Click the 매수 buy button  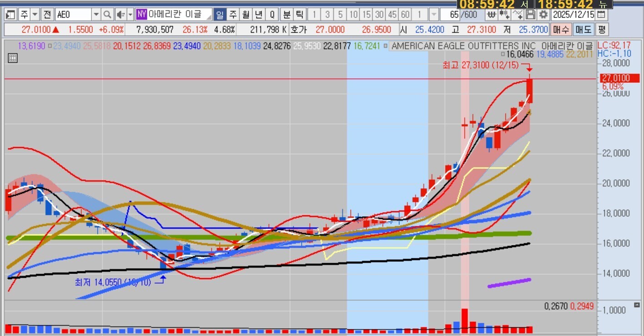(561, 30)
